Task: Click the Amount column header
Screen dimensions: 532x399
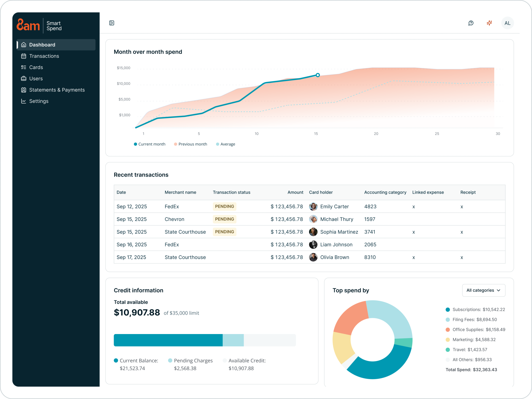Action: click(295, 192)
